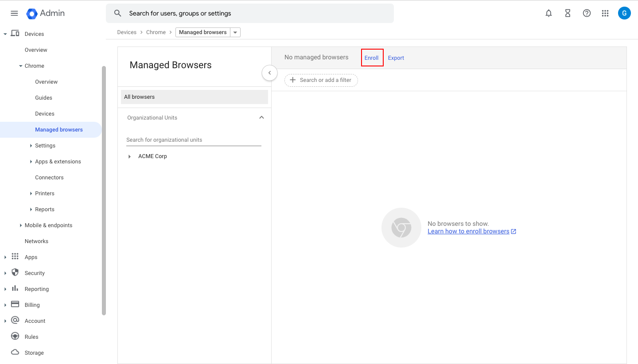The width and height of the screenshot is (638, 364).
Task: Open the Storage section label
Action: 34,353
